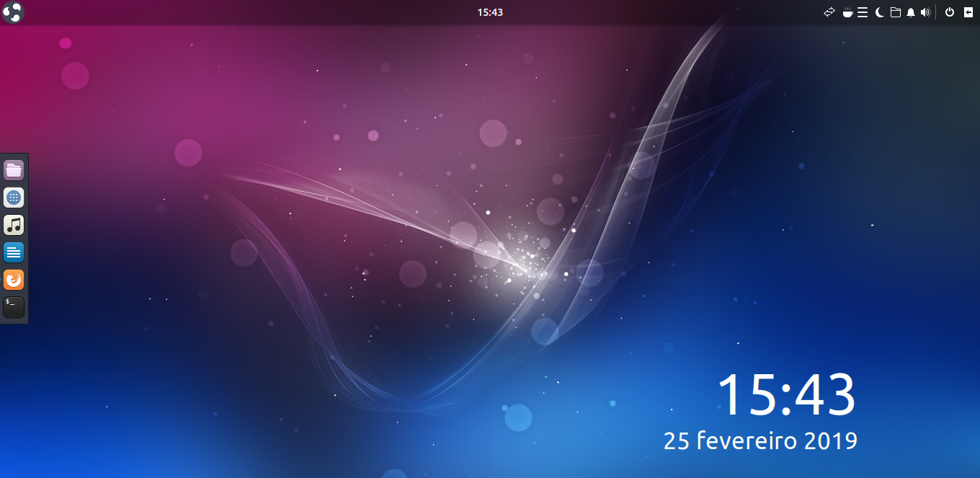Viewport: 980px width, 478px height.
Task: Open the three-line menu applet in panel
Action: click(x=863, y=12)
